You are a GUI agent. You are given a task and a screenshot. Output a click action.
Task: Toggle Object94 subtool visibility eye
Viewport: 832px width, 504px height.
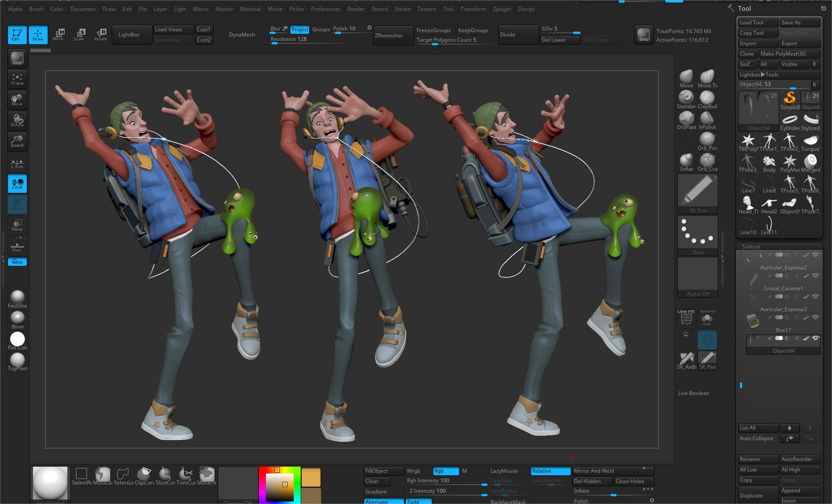click(815, 338)
